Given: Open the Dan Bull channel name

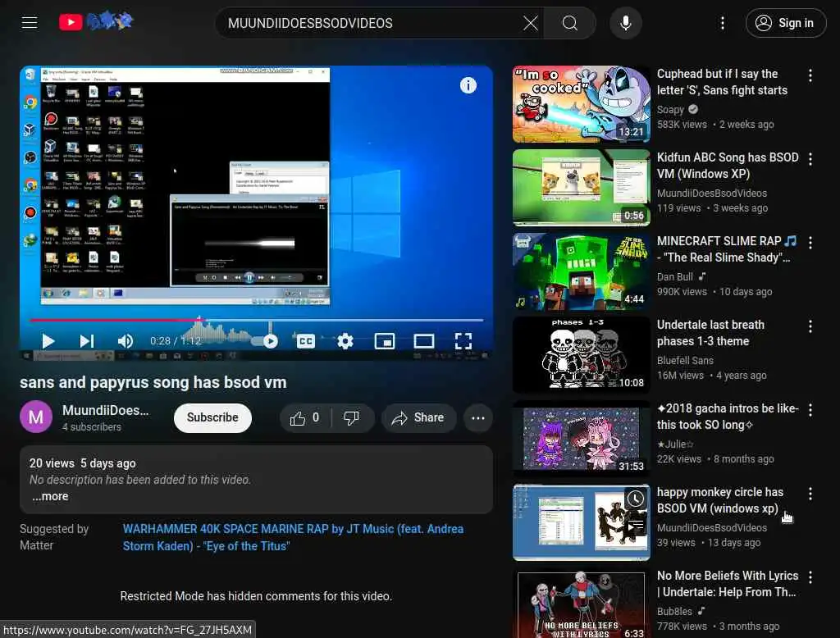Looking at the screenshot, I should click(675, 276).
